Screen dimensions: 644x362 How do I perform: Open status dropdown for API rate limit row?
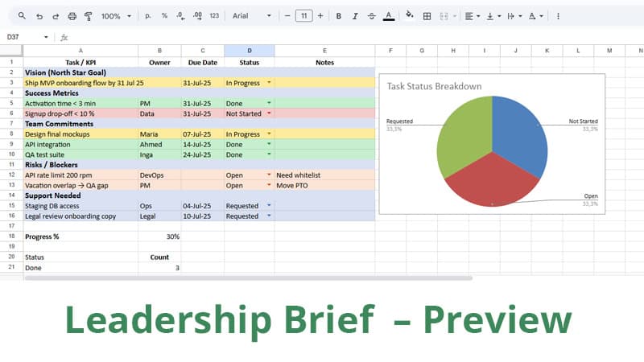(269, 175)
